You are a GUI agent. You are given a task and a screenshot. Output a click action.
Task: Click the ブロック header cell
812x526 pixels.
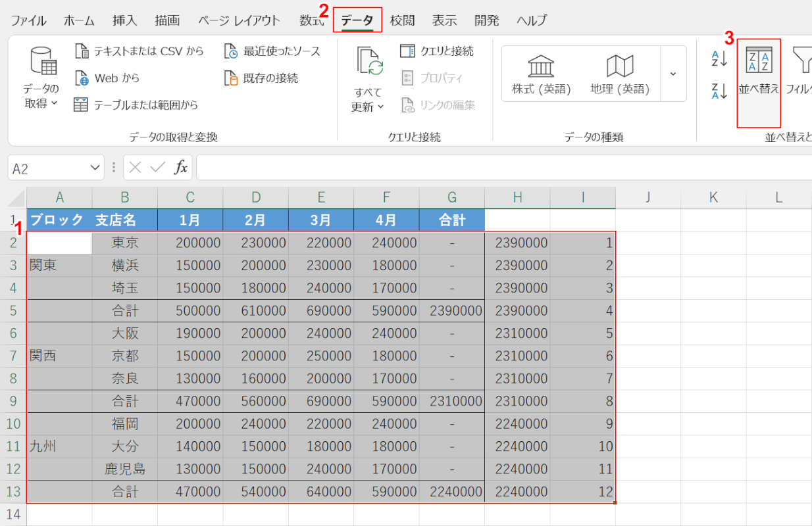coord(59,220)
